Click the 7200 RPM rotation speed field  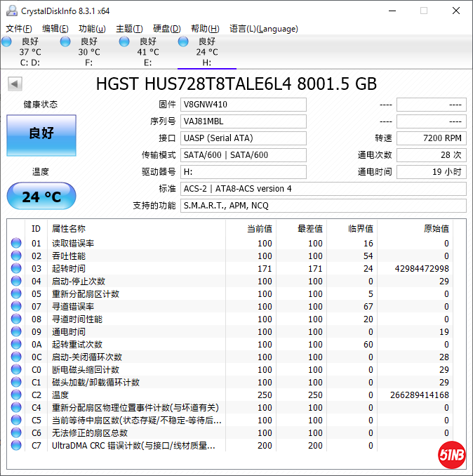click(x=431, y=138)
